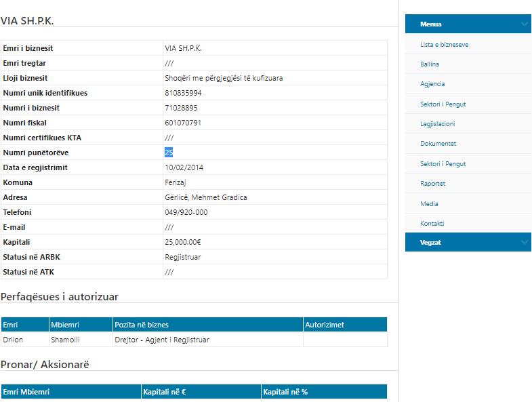The height and width of the screenshot is (402, 532).
Task: Expand the Vegzat section chevron
Action: coord(524,243)
